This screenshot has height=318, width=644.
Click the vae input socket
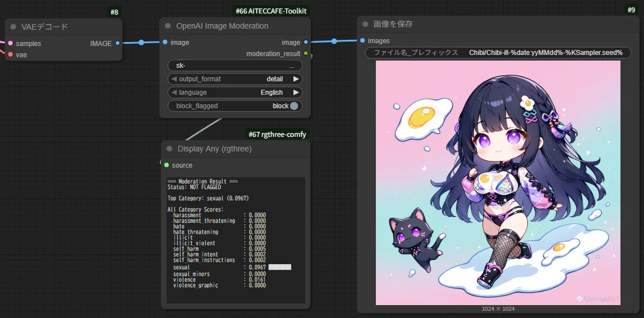pyautogui.click(x=10, y=54)
